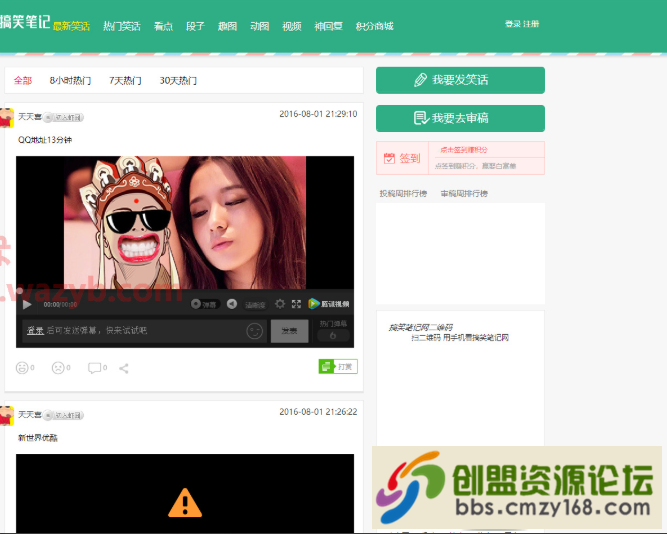The image size is (667, 534).
Task: Click second post author avatar
Action: tap(6, 415)
